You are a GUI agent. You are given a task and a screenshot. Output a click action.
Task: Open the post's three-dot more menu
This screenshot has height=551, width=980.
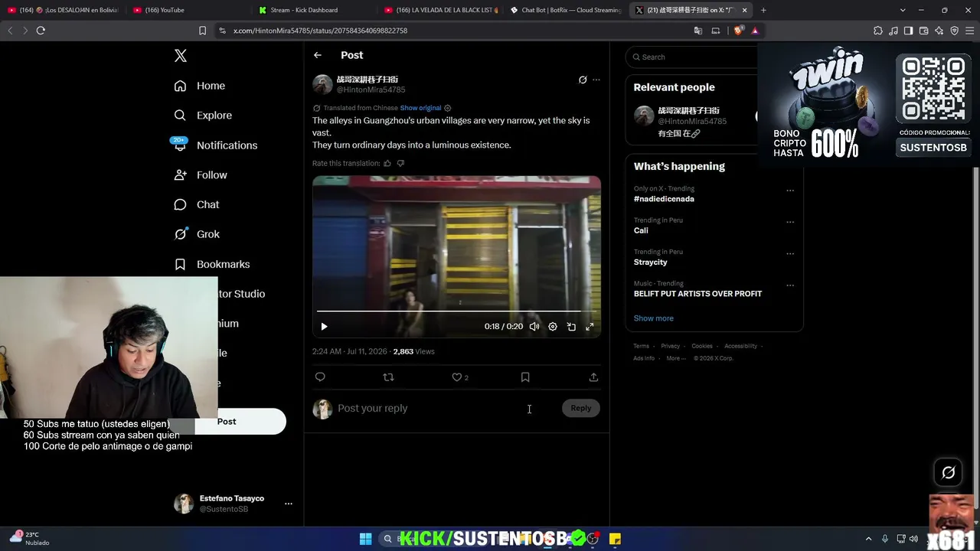(x=596, y=80)
